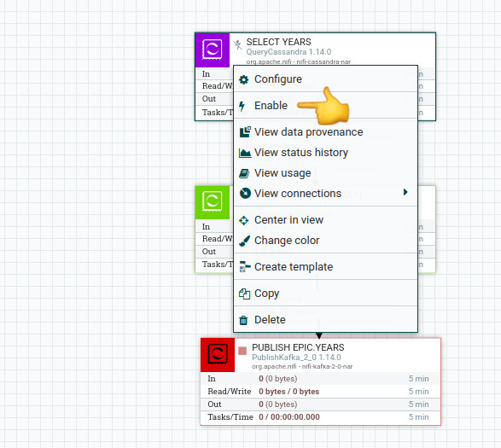Click the Center in view crosshair icon
The width and height of the screenshot is (501, 448).
244,220
